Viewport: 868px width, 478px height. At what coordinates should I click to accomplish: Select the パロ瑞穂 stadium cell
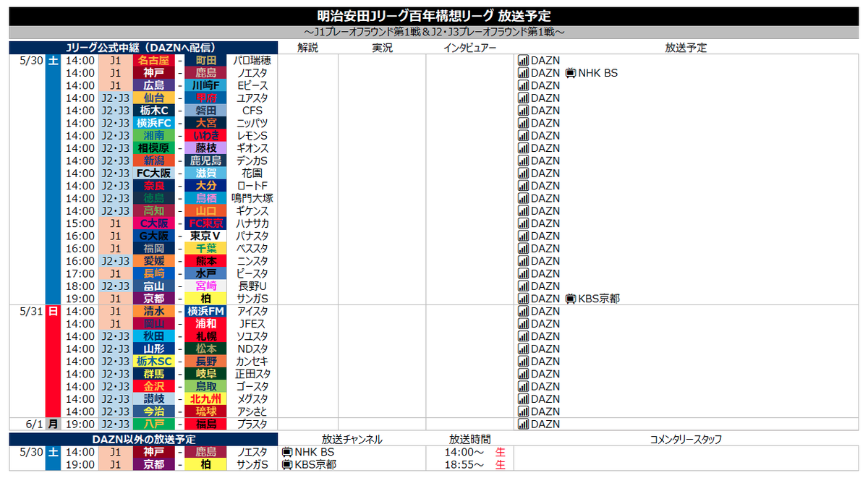(252, 60)
